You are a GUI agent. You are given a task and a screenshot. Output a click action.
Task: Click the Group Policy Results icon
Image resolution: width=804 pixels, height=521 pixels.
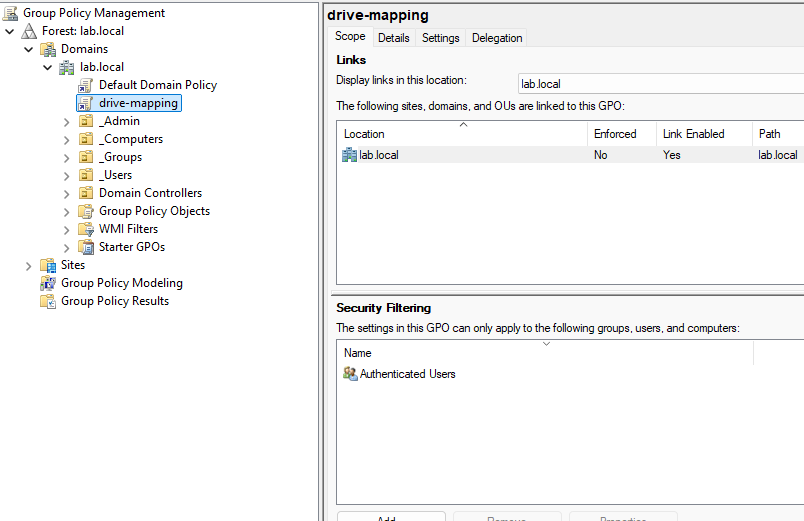[48, 301]
